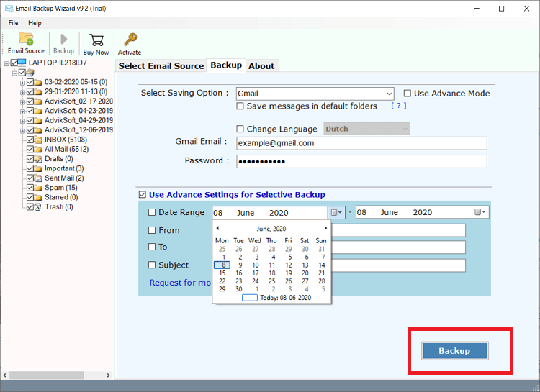
Task: Click the blue Backup button
Action: pos(454,351)
